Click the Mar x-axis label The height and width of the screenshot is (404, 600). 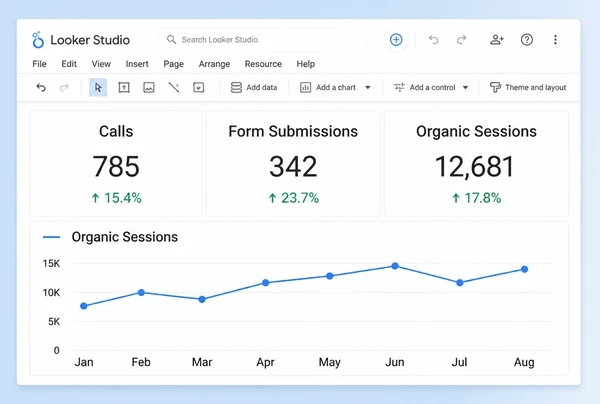pyautogui.click(x=202, y=362)
